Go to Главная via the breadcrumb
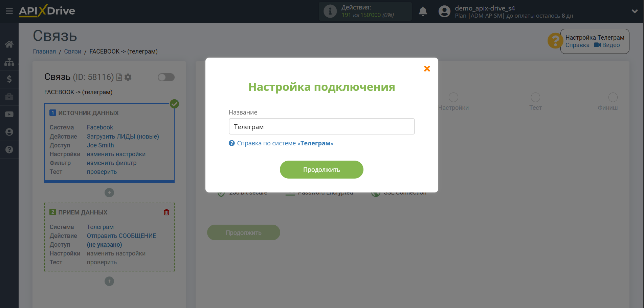644x308 pixels. [x=44, y=51]
